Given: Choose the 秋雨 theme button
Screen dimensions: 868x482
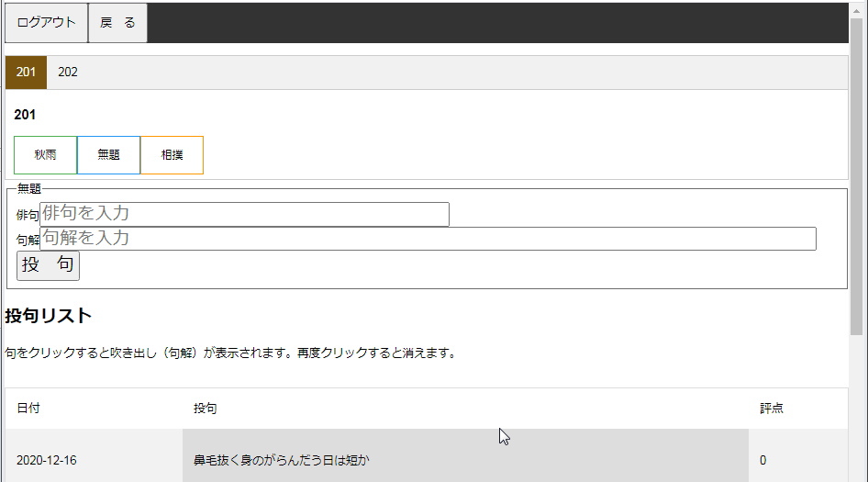Looking at the screenshot, I should click(45, 155).
